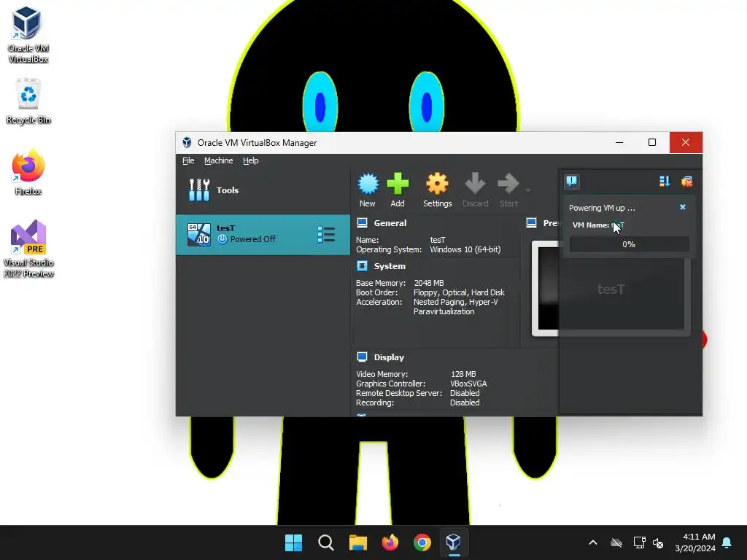Open Chrome from the taskbar
This screenshot has width=747, height=560.
click(422, 542)
